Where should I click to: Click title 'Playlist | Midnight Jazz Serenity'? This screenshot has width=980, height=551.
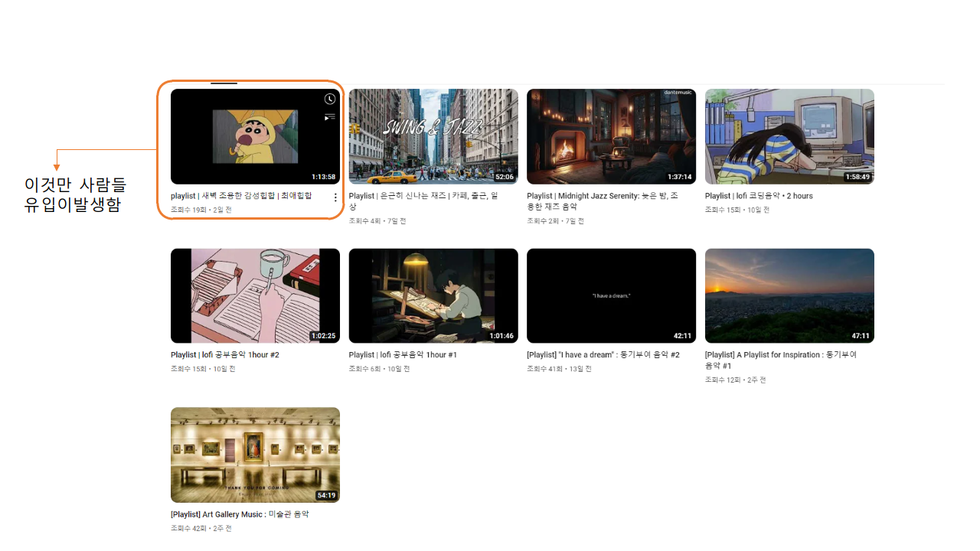click(x=603, y=201)
